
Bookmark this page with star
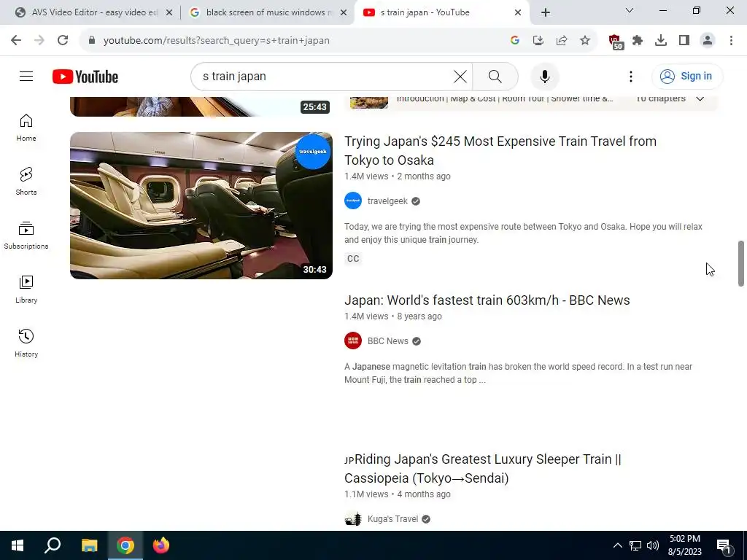[585, 41]
